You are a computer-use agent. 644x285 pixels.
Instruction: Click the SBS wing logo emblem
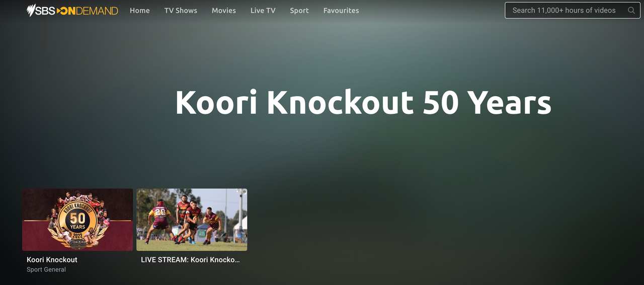pos(31,10)
